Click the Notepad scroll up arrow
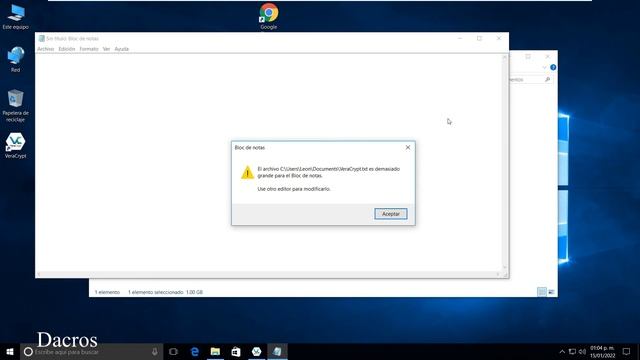 (x=505, y=57)
